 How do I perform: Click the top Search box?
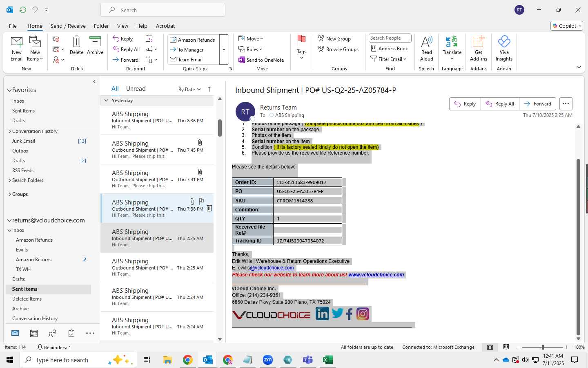pyautogui.click(x=163, y=10)
